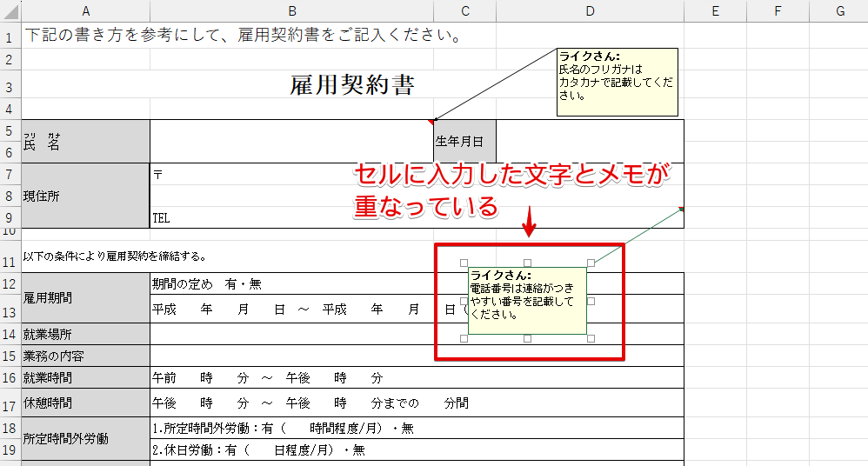
Task: Click the bottom-left resize handle of the phone memo
Action: point(464,338)
